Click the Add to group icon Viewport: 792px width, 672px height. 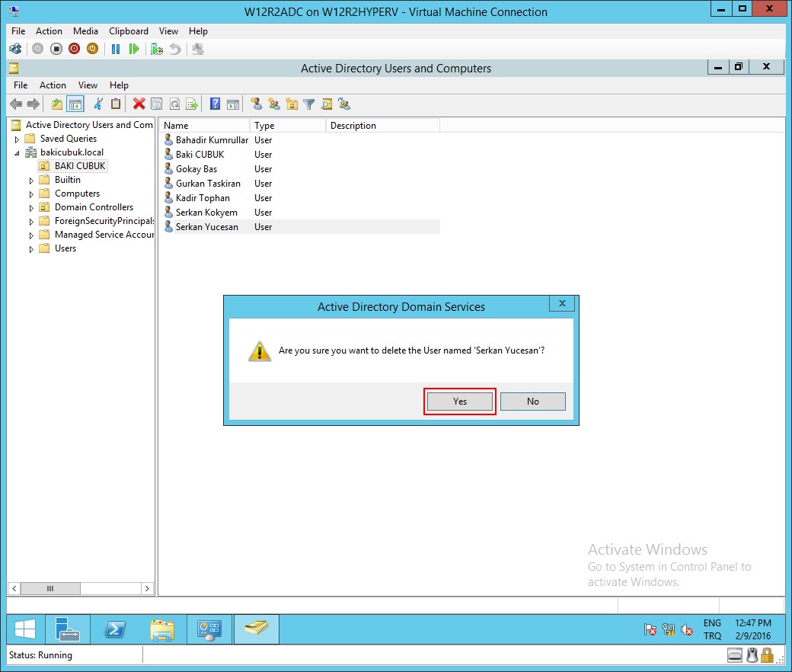(344, 104)
